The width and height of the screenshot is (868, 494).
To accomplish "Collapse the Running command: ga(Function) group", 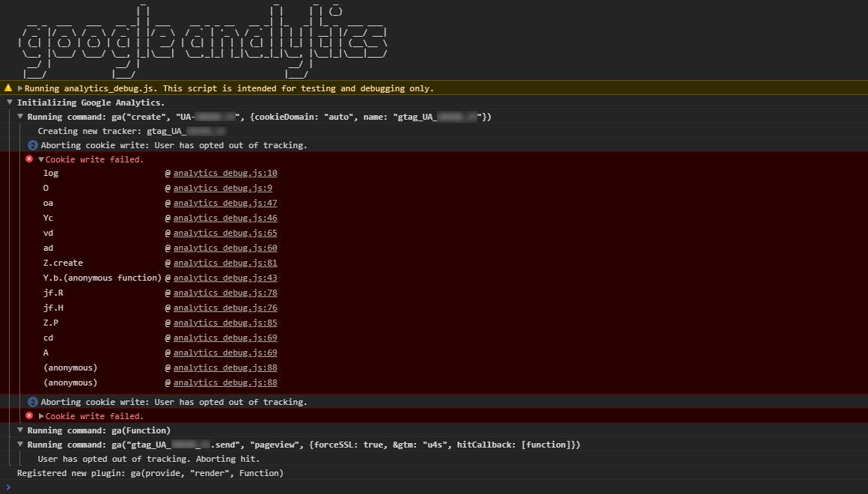I will coord(20,430).
